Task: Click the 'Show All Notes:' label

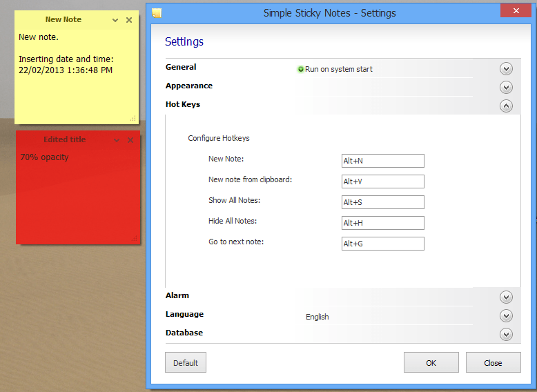Action: 234,200
